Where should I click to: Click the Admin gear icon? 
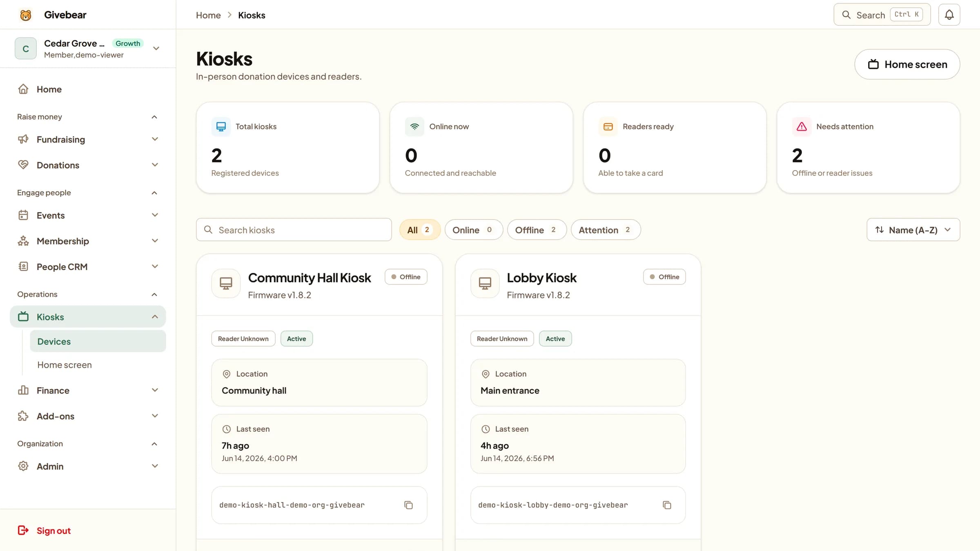(23, 466)
